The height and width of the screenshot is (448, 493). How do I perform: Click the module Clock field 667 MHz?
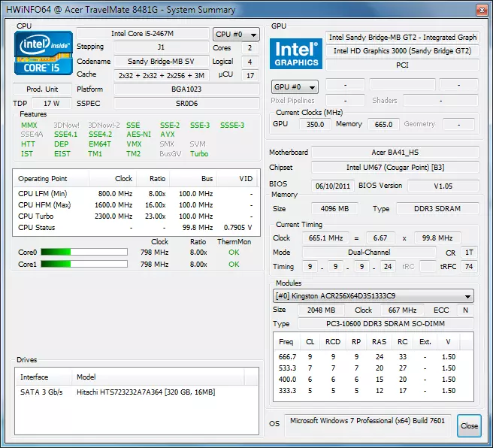[402, 310]
